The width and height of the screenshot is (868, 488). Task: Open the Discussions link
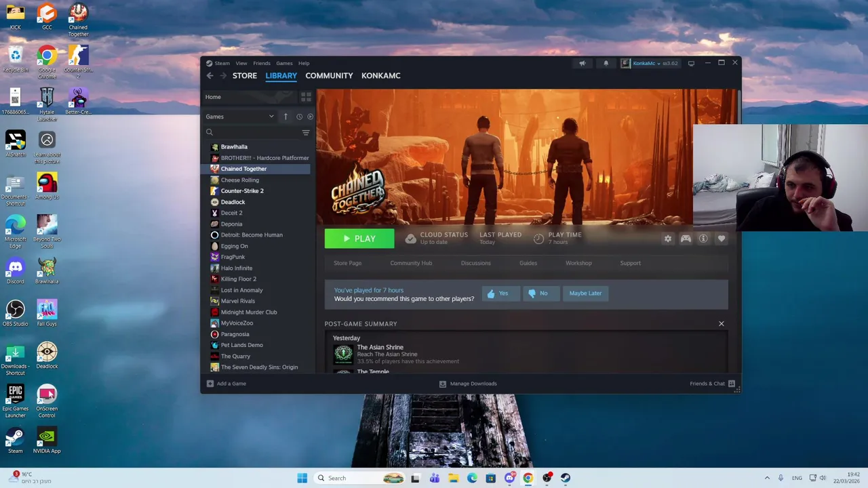pyautogui.click(x=475, y=263)
